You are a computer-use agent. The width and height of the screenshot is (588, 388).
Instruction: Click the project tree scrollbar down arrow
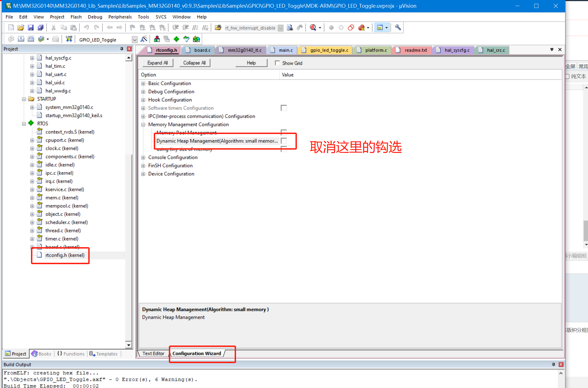128,345
